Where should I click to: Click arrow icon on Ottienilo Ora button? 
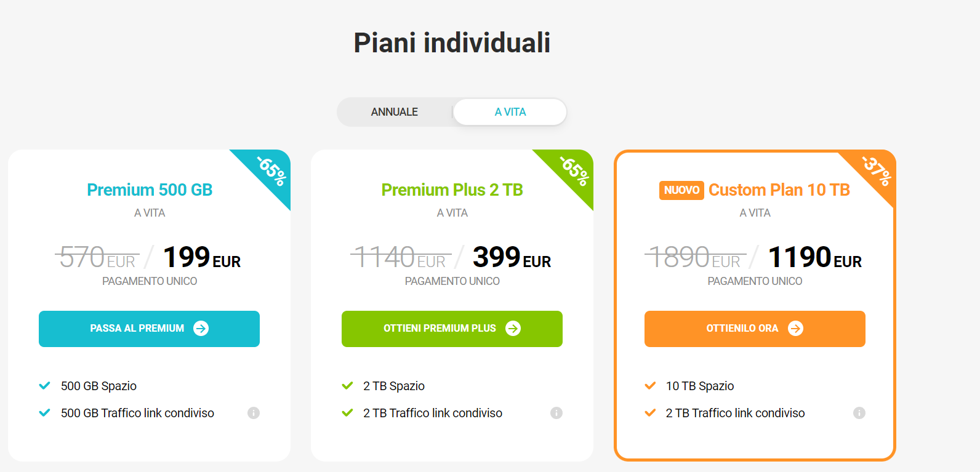[x=795, y=329]
